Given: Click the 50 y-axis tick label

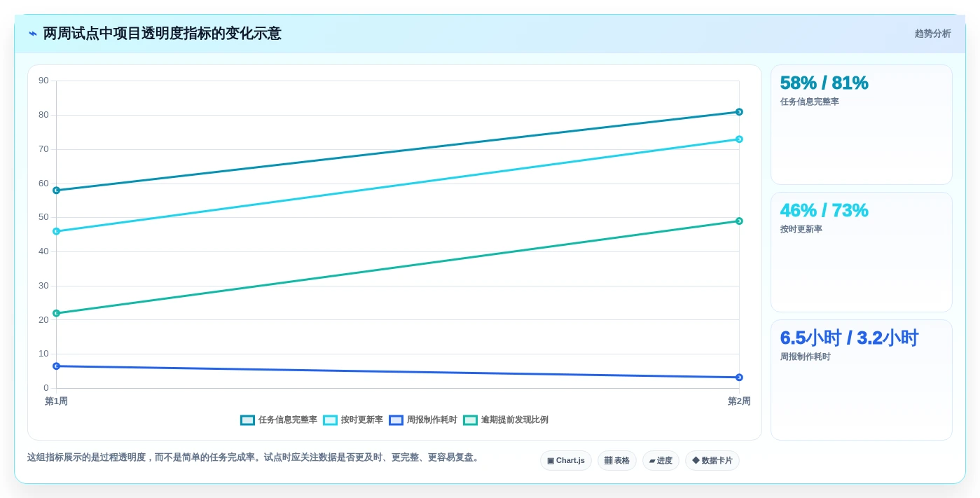Looking at the screenshot, I should [43, 217].
